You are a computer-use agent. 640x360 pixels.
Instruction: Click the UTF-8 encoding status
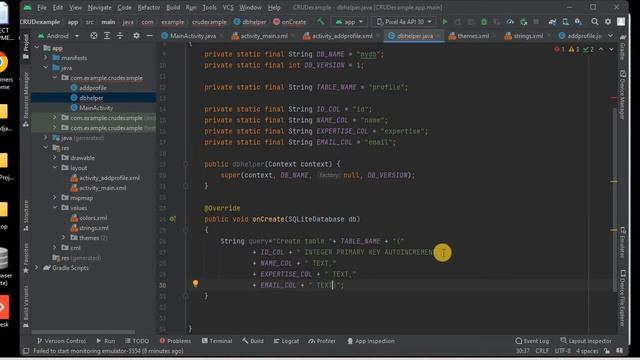pos(562,351)
